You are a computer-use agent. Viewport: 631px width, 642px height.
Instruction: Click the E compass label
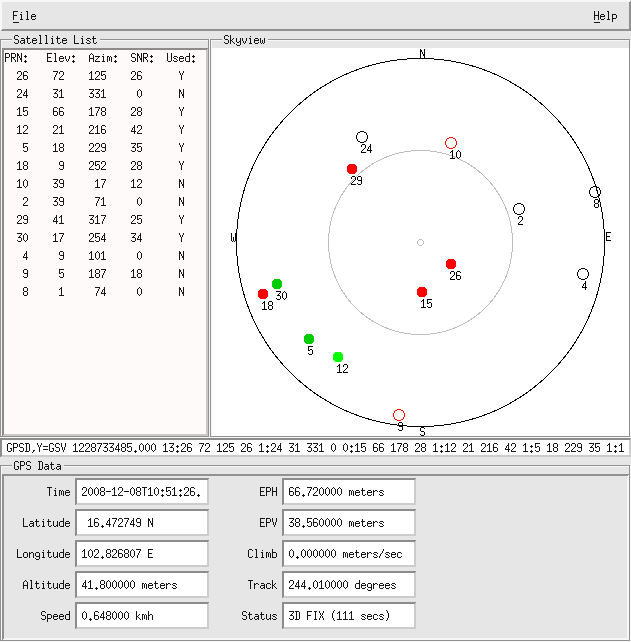point(608,237)
